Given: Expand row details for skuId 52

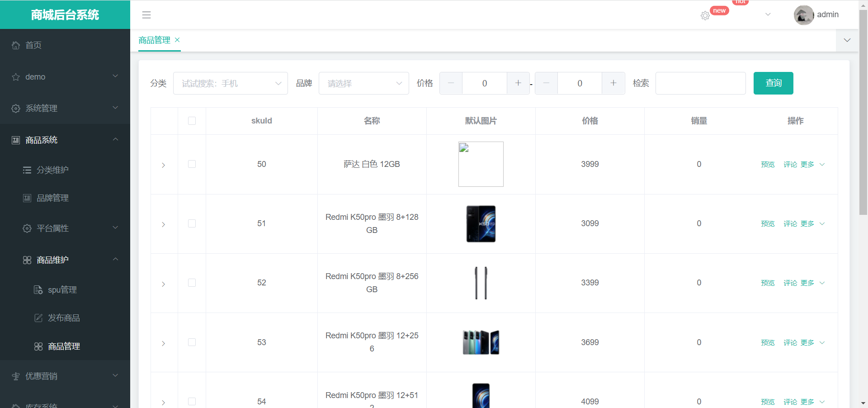Looking at the screenshot, I should click(x=163, y=284).
